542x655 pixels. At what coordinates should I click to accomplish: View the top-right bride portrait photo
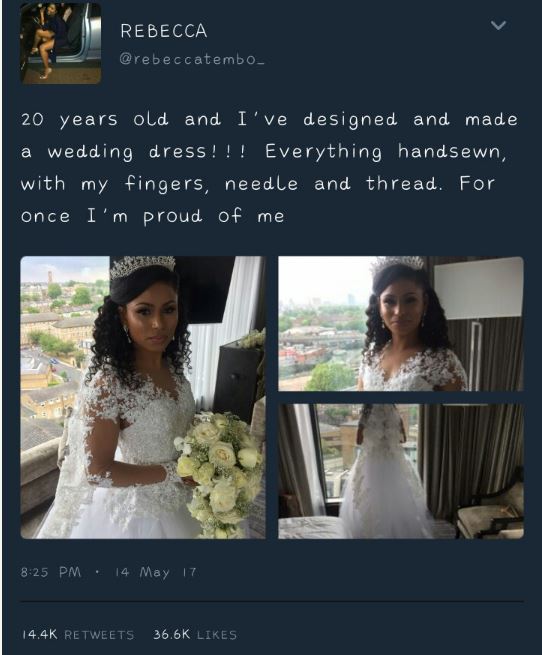tap(401, 324)
